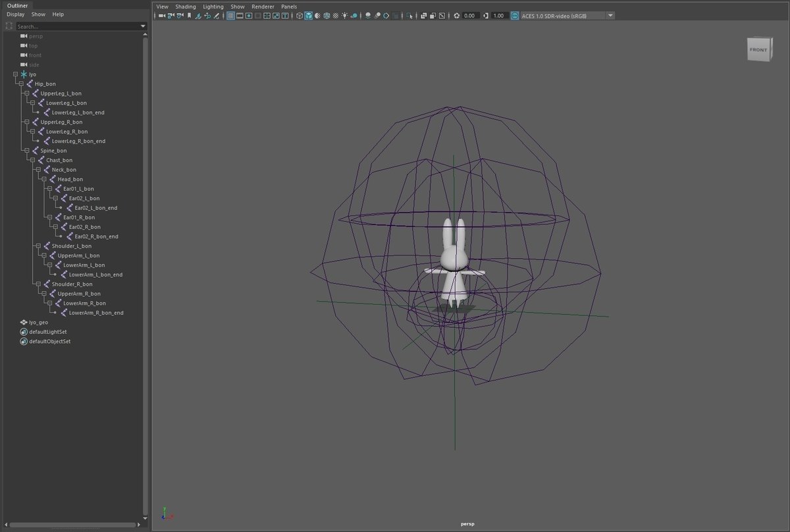
Task: Click the bookmark icon in panel toolbar
Action: (190, 16)
